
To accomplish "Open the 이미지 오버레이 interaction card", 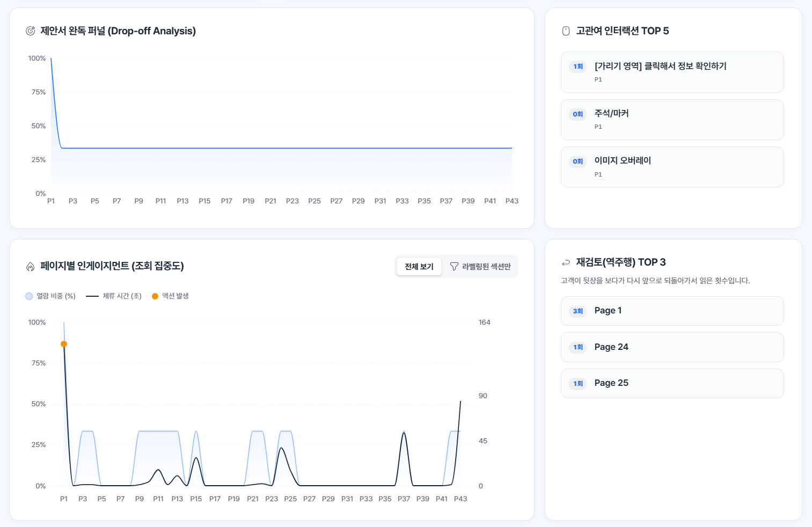I will (x=672, y=167).
